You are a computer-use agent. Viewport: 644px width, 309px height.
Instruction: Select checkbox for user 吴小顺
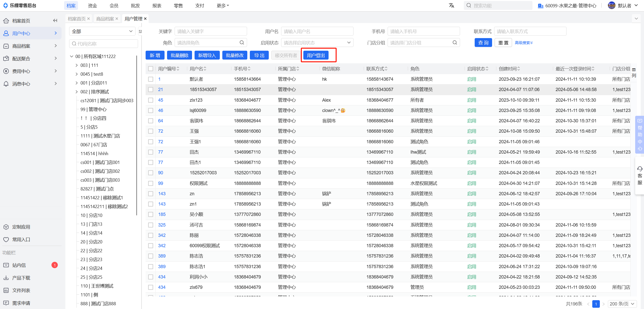(x=151, y=214)
